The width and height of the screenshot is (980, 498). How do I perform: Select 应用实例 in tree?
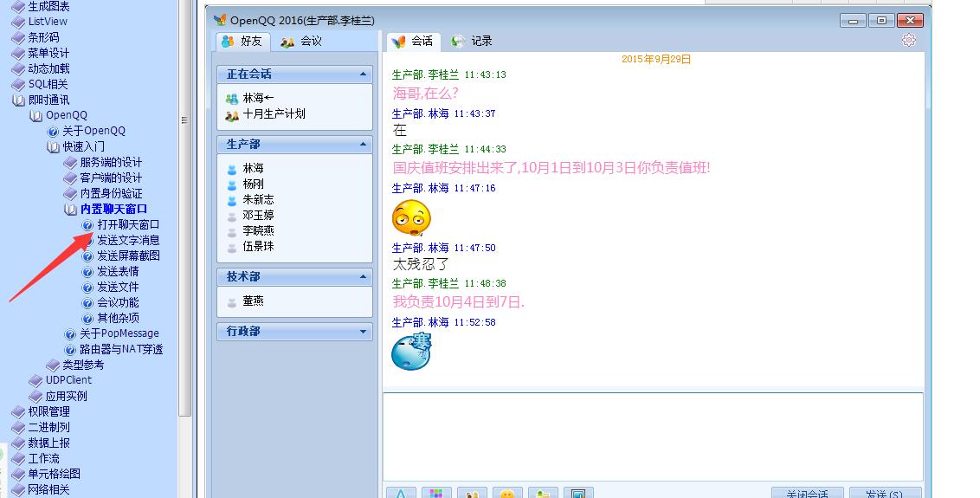67,396
